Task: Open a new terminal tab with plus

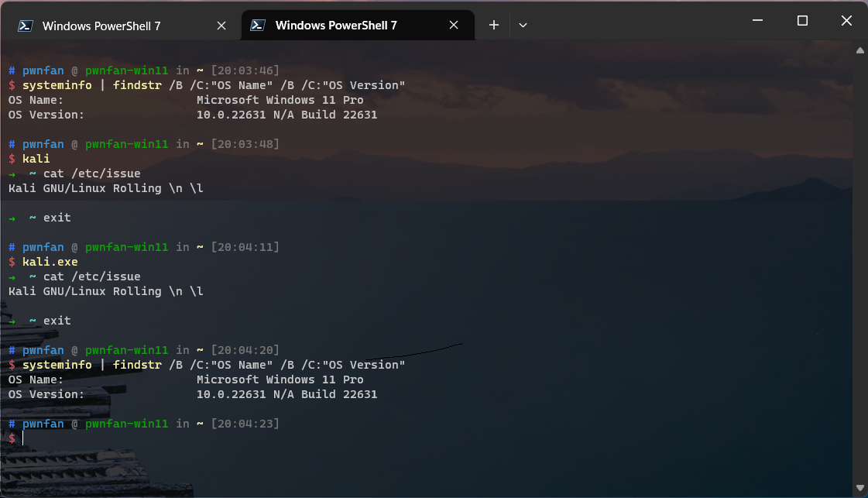Action: click(x=494, y=26)
